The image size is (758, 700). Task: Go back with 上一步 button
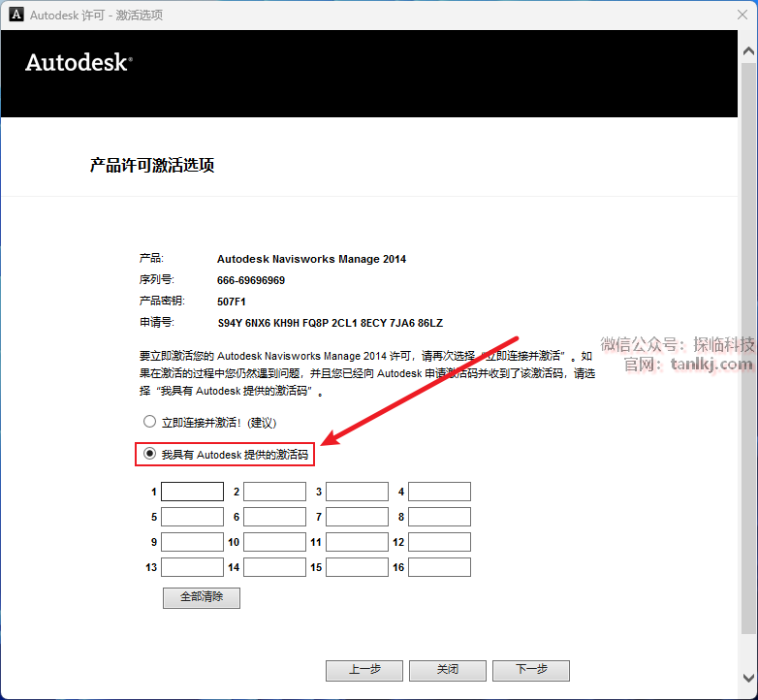tap(364, 671)
